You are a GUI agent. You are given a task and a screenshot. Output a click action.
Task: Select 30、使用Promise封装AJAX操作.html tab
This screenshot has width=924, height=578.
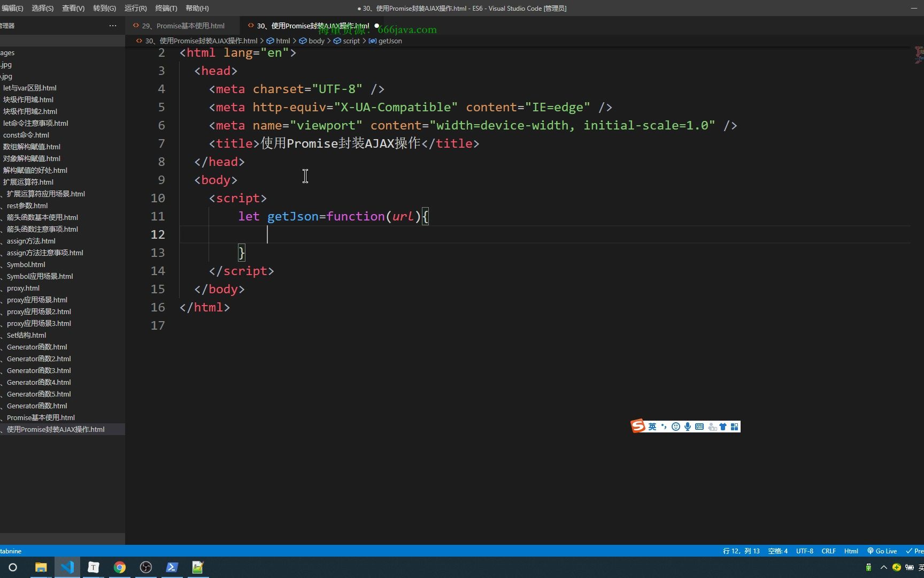pyautogui.click(x=313, y=26)
